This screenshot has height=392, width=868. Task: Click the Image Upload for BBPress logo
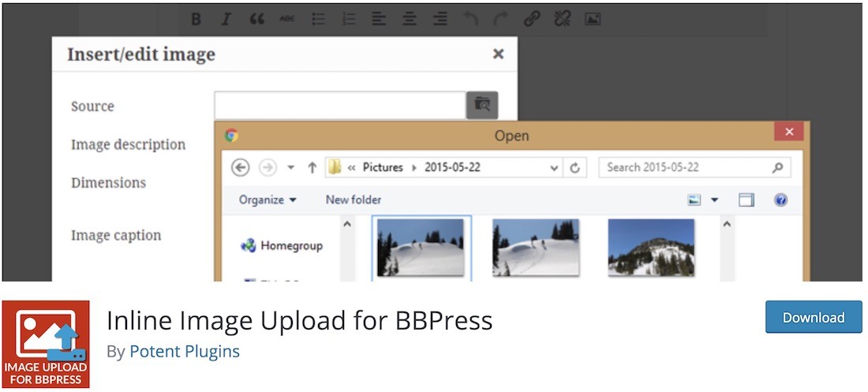coord(46,344)
